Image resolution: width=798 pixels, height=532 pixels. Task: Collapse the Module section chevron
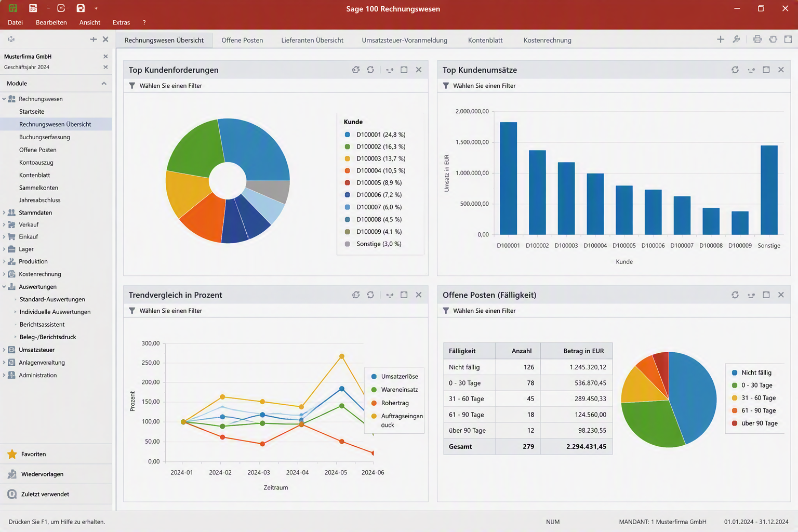point(104,83)
